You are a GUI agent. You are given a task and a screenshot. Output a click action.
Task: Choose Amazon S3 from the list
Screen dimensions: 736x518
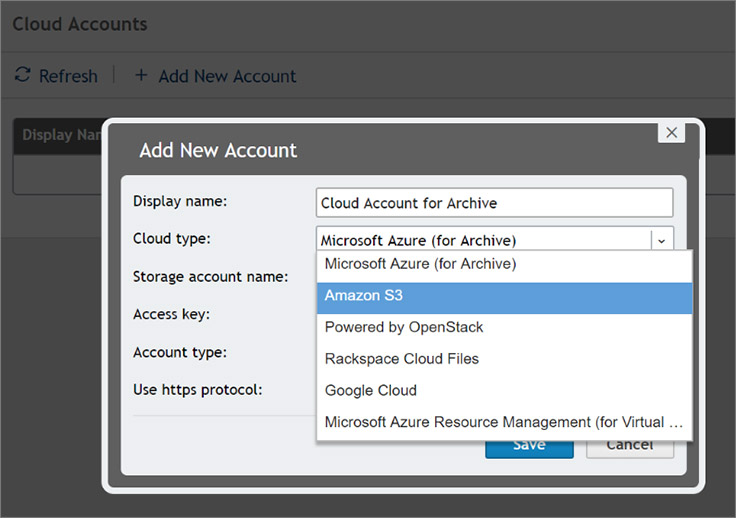coord(505,296)
